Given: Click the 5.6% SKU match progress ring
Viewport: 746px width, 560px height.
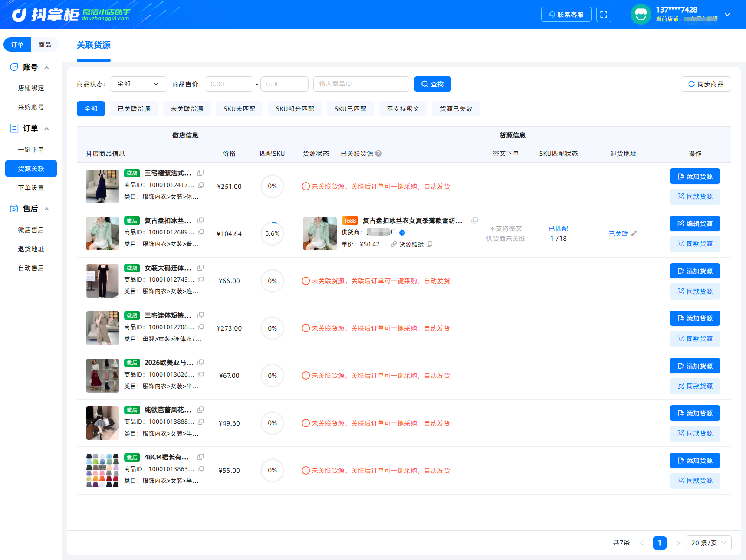Looking at the screenshot, I should 272,233.
